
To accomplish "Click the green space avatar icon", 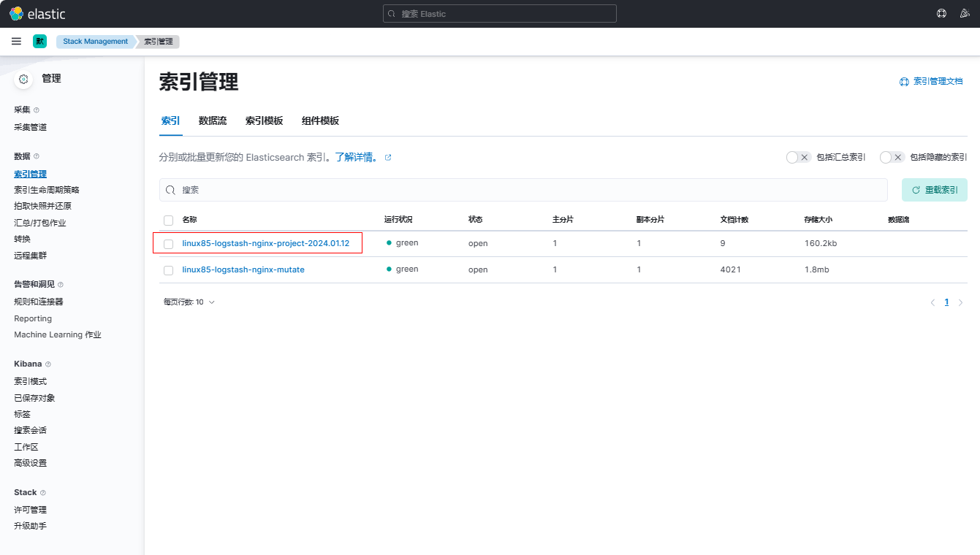I will [39, 42].
